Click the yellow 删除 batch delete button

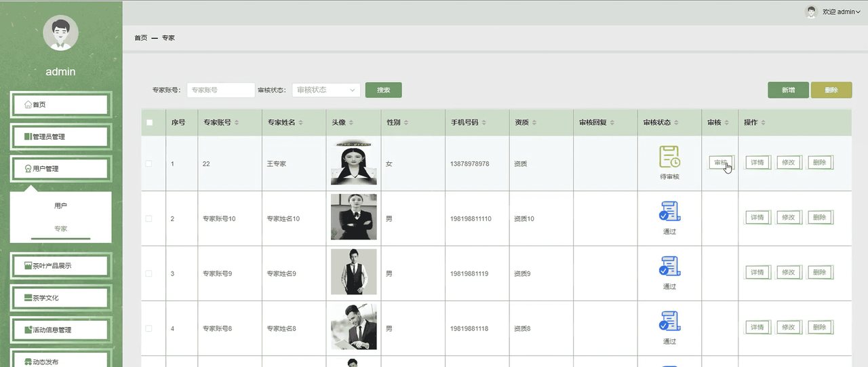click(x=831, y=90)
